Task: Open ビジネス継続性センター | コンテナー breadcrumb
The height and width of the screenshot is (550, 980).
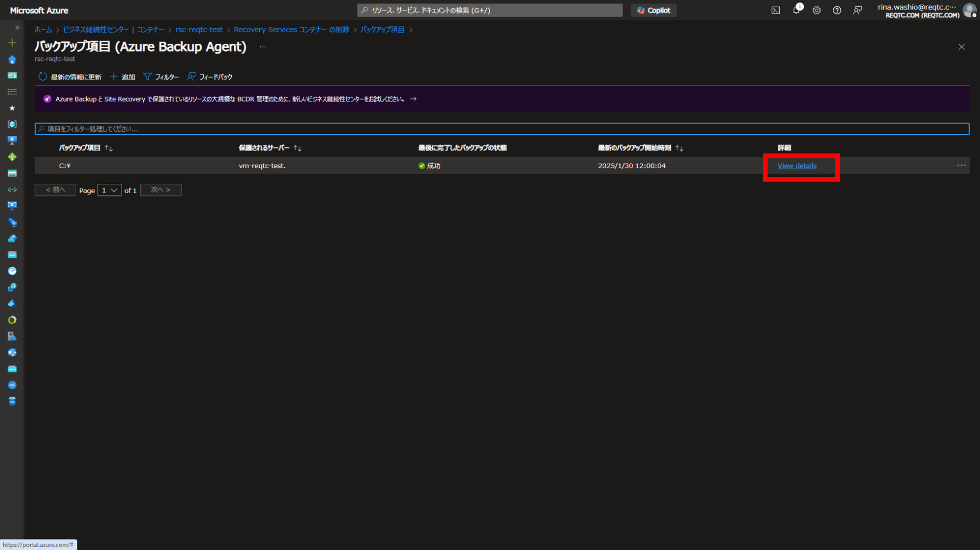Action: click(x=114, y=30)
